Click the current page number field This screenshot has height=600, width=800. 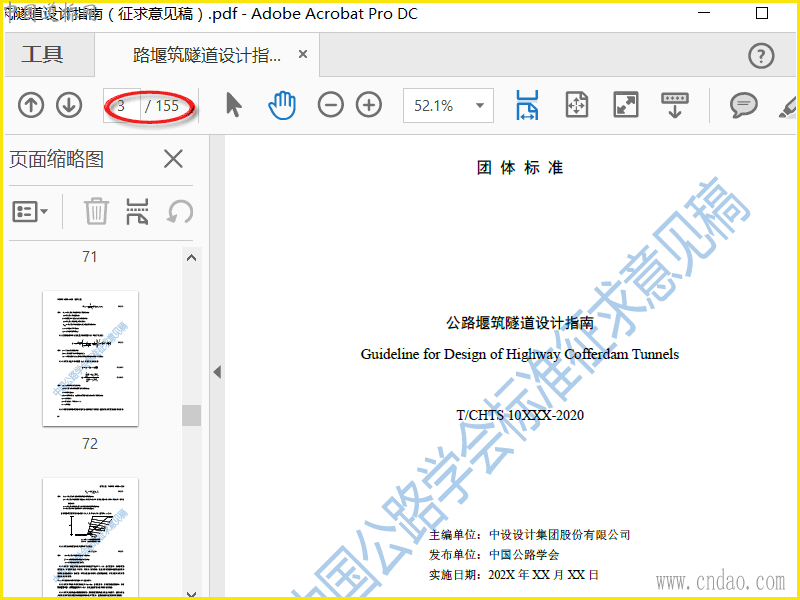(121, 106)
